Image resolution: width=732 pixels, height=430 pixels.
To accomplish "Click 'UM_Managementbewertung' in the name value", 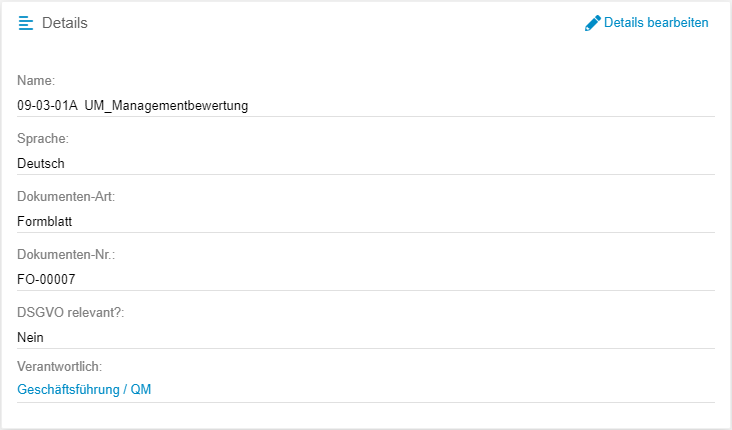I will 166,105.
